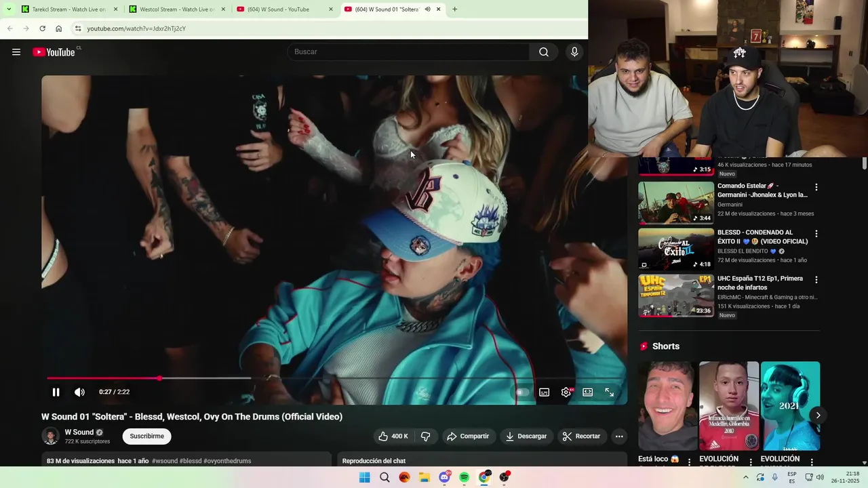
Task: Open Spotify from the taskbar
Action: click(x=464, y=477)
